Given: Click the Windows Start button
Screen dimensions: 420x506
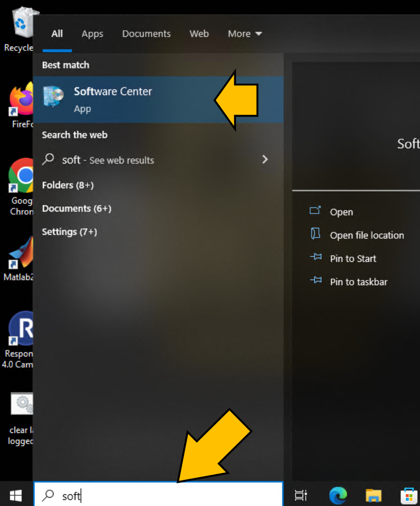Looking at the screenshot, I should pyautogui.click(x=14, y=495).
